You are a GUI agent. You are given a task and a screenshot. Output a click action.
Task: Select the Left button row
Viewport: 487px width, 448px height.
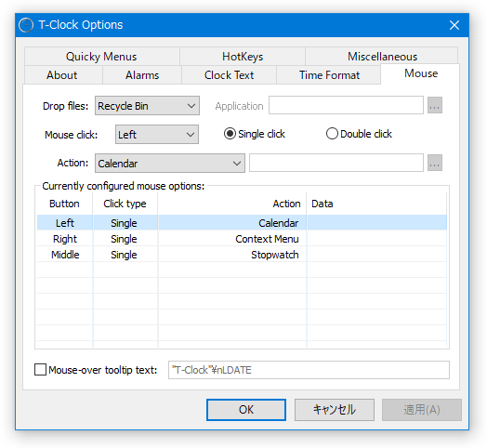coord(242,223)
